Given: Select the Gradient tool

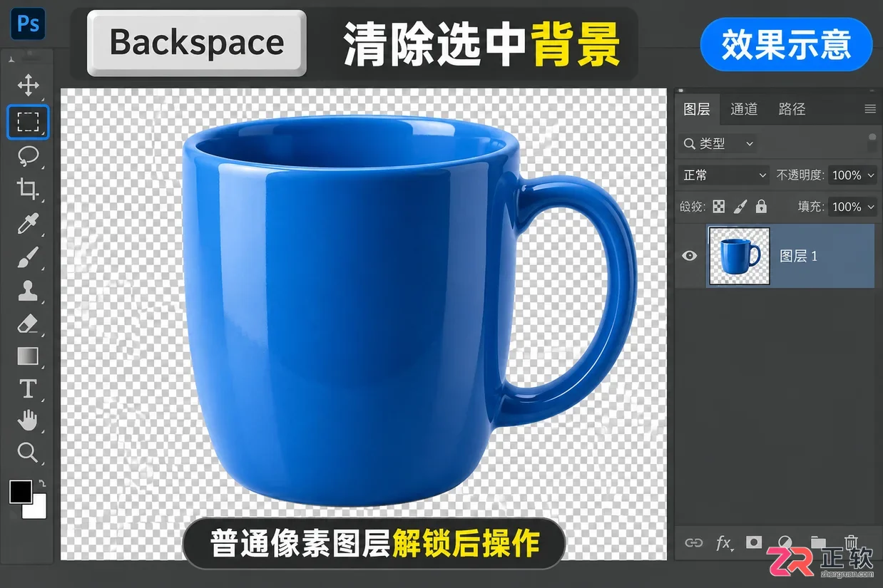Looking at the screenshot, I should pyautogui.click(x=28, y=356).
